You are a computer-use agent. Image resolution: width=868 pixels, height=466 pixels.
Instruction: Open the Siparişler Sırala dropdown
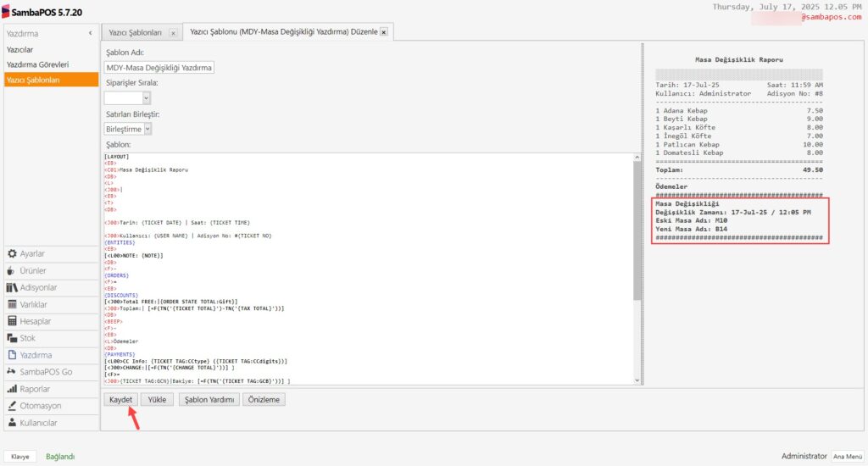(x=146, y=98)
